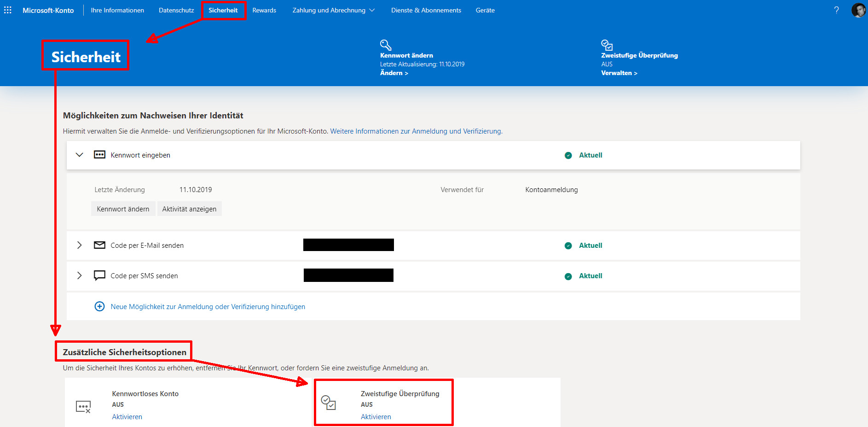
Task: Click the Letzte Änderung date 11.10.2019
Action: coord(196,190)
